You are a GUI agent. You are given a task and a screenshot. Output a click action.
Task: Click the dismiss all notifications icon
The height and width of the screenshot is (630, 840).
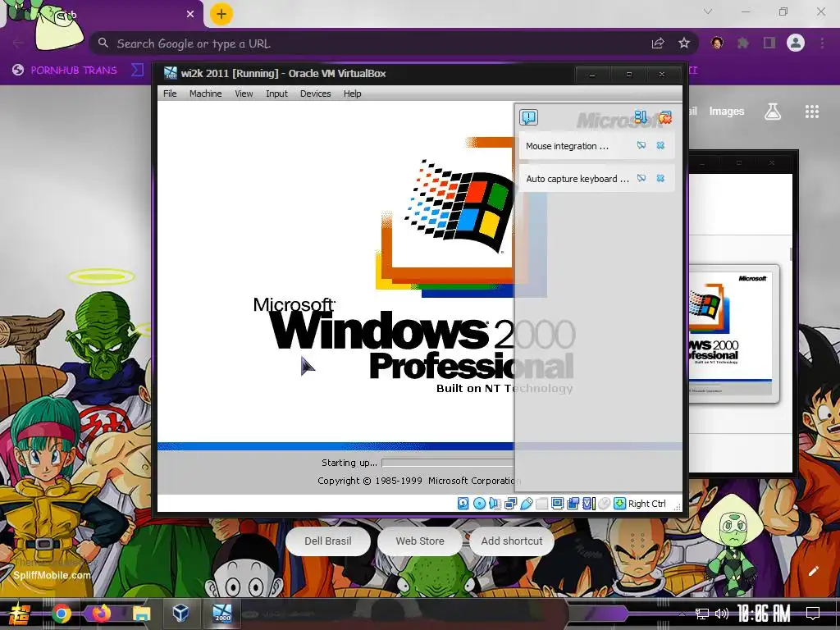point(664,116)
